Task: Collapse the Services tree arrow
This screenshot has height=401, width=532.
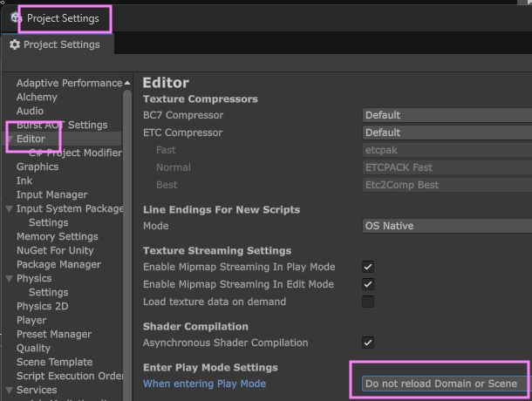Action: [10, 391]
